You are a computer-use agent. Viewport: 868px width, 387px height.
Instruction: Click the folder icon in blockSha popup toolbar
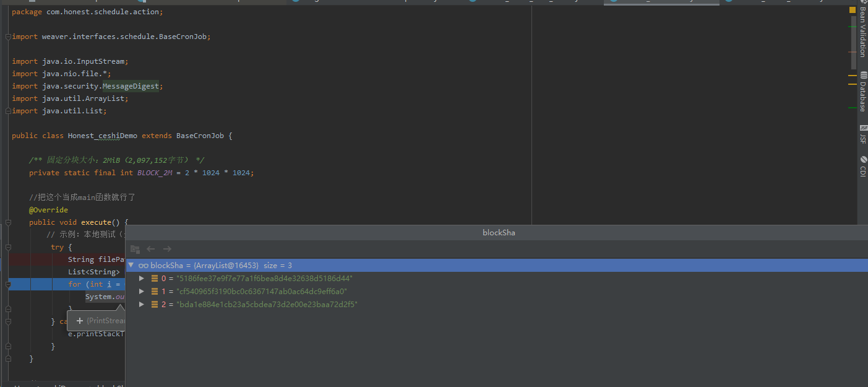coord(135,249)
